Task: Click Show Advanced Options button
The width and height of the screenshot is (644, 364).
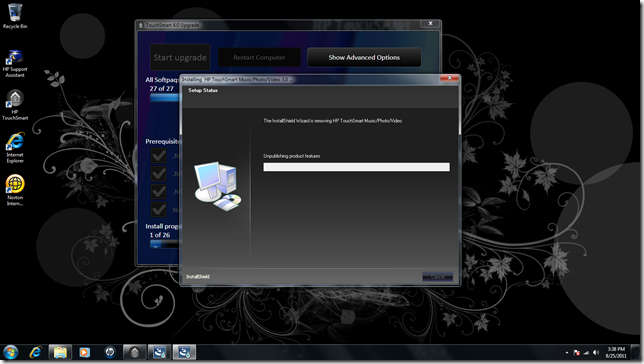Action: pos(364,58)
